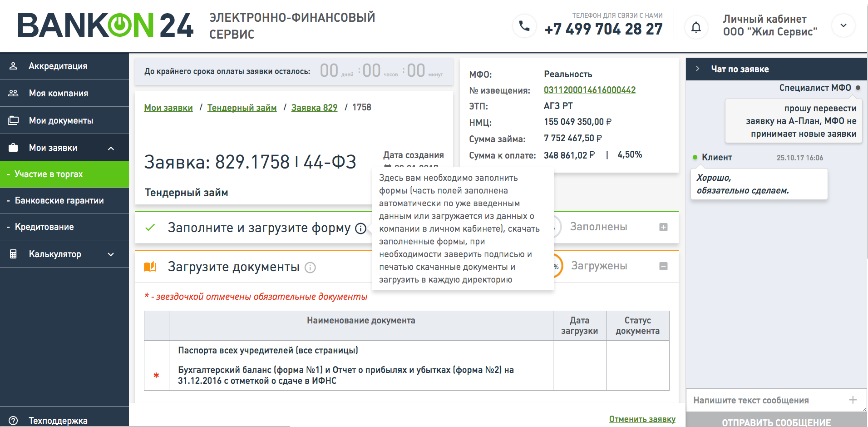Click info icon beside 'Заполните и загрузите форму'
The height and width of the screenshot is (427, 868).
360,228
